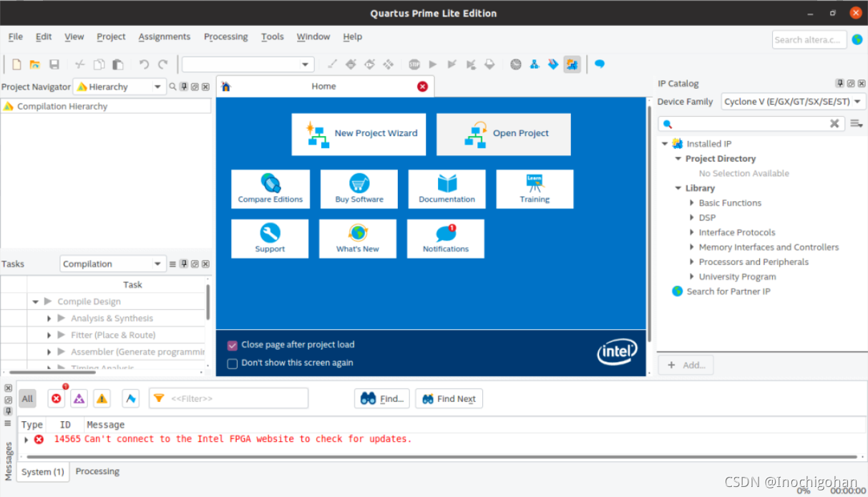Image resolution: width=868 pixels, height=497 pixels.
Task: Click the blue speech bubble toolbar icon
Action: pos(600,64)
